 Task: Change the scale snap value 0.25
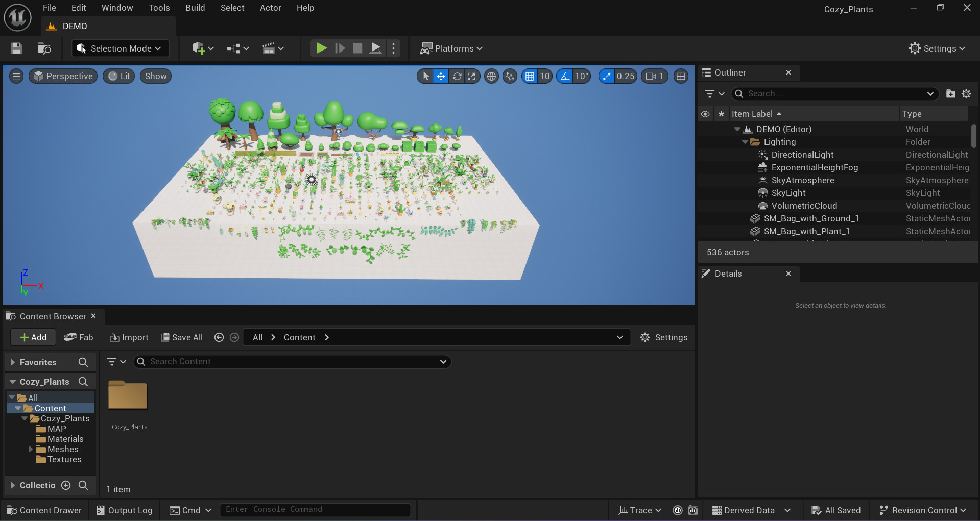tap(626, 76)
